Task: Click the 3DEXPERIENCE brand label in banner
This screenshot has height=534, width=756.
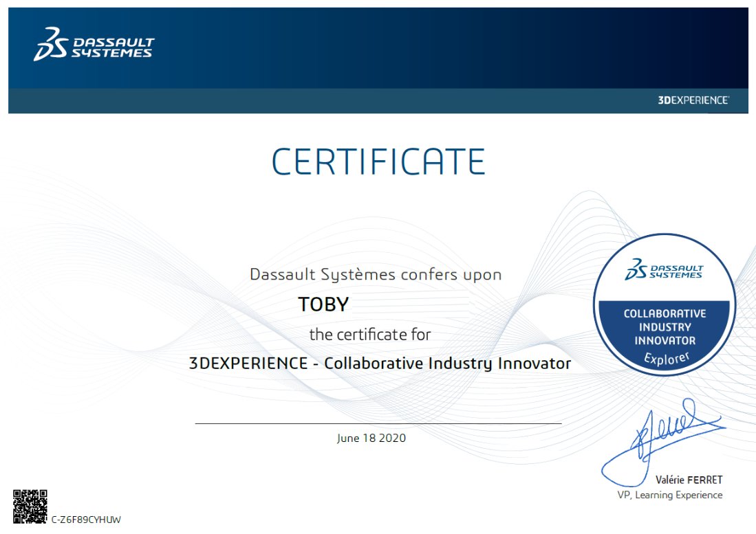Action: (693, 100)
